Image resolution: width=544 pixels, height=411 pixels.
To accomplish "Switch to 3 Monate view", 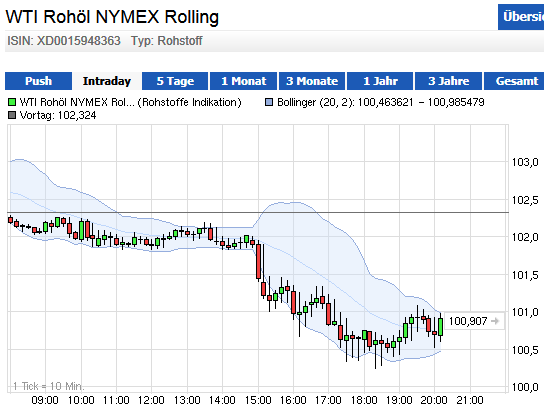I will click(312, 81).
